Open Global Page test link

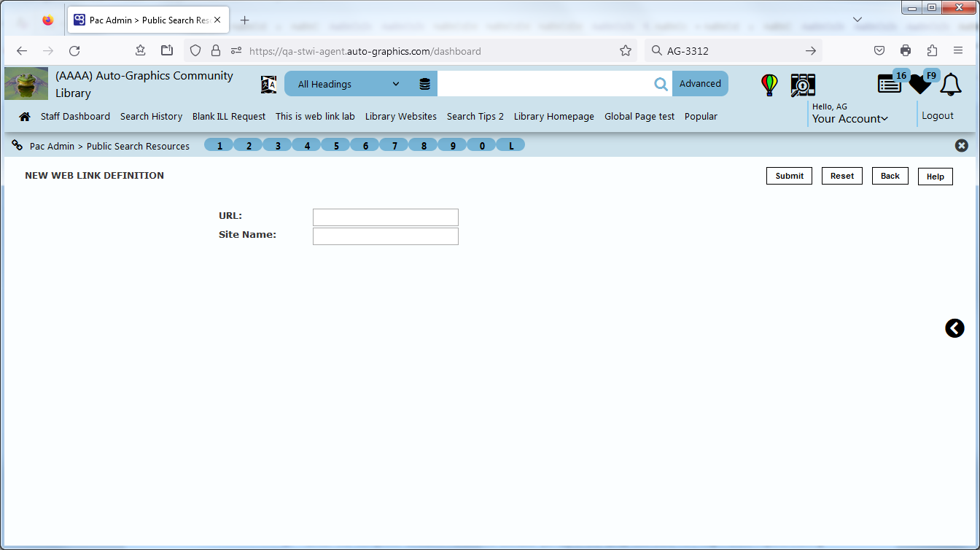pos(639,117)
